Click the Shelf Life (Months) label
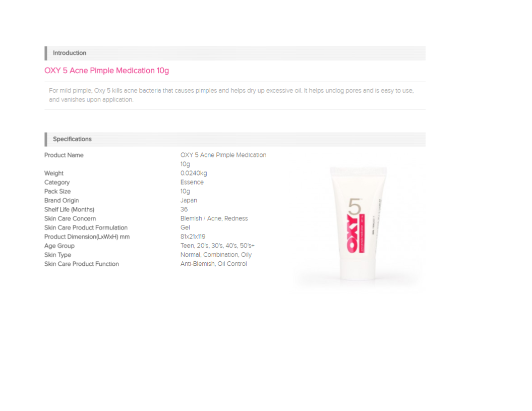The width and height of the screenshot is (532, 411). (x=69, y=210)
